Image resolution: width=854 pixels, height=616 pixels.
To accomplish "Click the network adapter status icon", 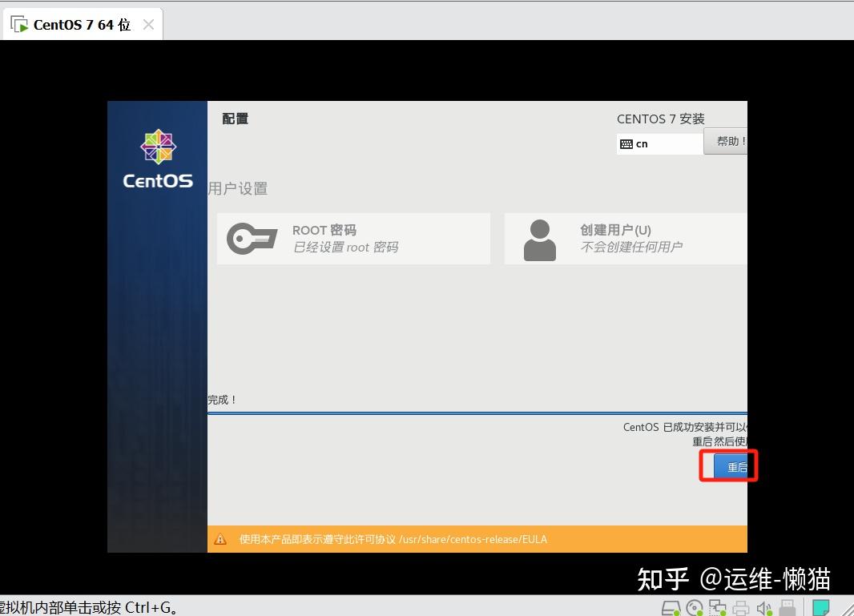I will point(717,608).
